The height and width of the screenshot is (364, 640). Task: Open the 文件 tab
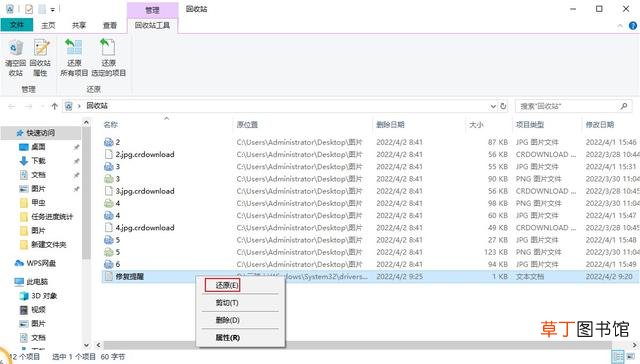pyautogui.click(x=17, y=25)
